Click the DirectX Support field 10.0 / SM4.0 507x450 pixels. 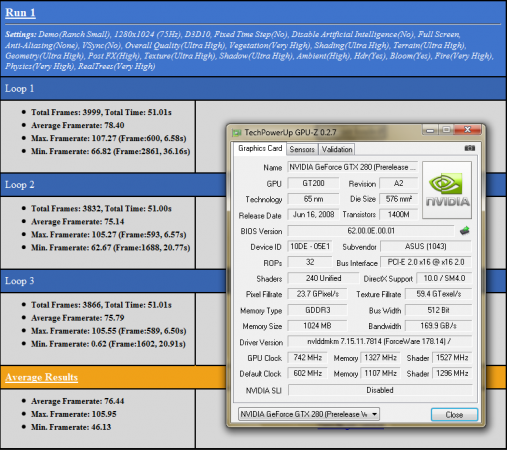click(x=444, y=278)
